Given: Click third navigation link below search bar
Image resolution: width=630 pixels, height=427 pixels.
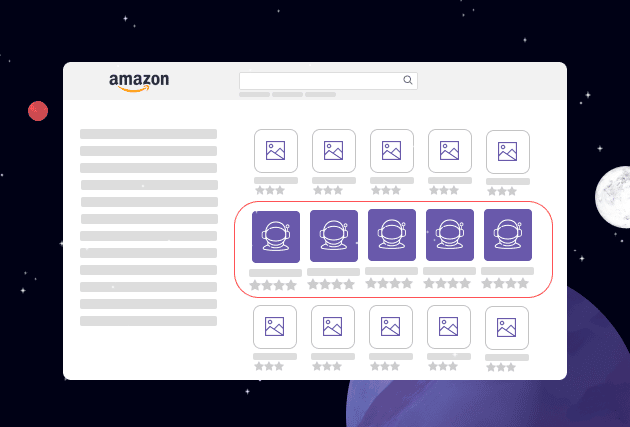Looking at the screenshot, I should coord(320,95).
